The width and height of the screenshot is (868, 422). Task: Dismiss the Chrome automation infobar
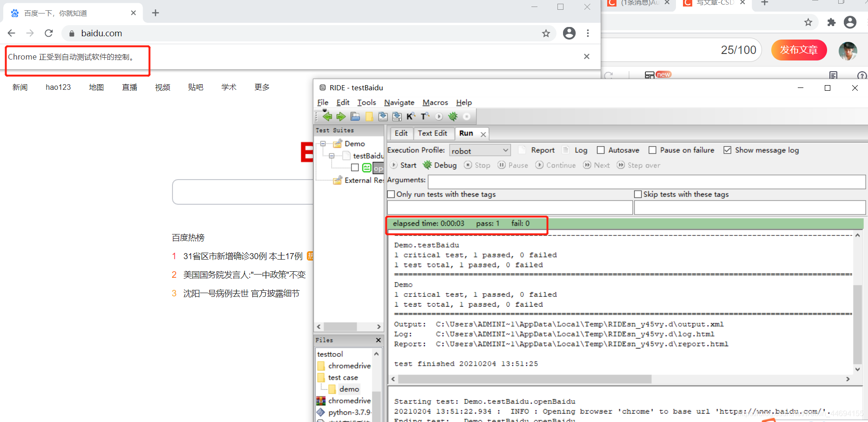pyautogui.click(x=587, y=56)
